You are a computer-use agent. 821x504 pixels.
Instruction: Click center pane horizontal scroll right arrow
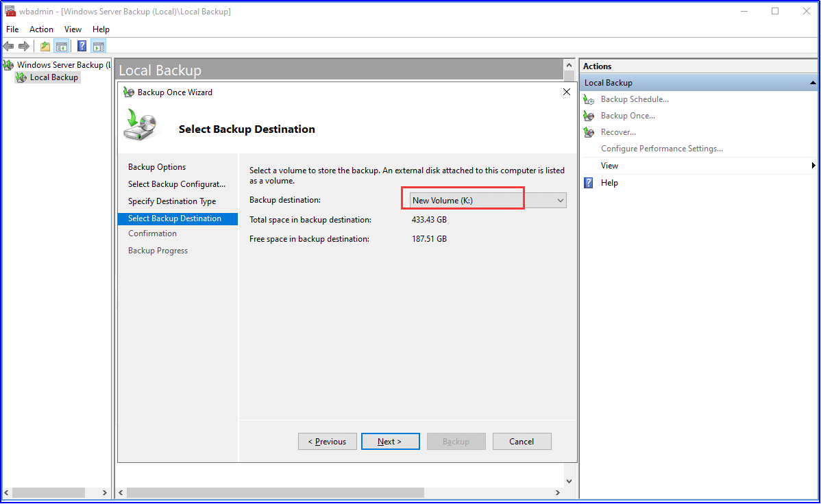click(558, 492)
